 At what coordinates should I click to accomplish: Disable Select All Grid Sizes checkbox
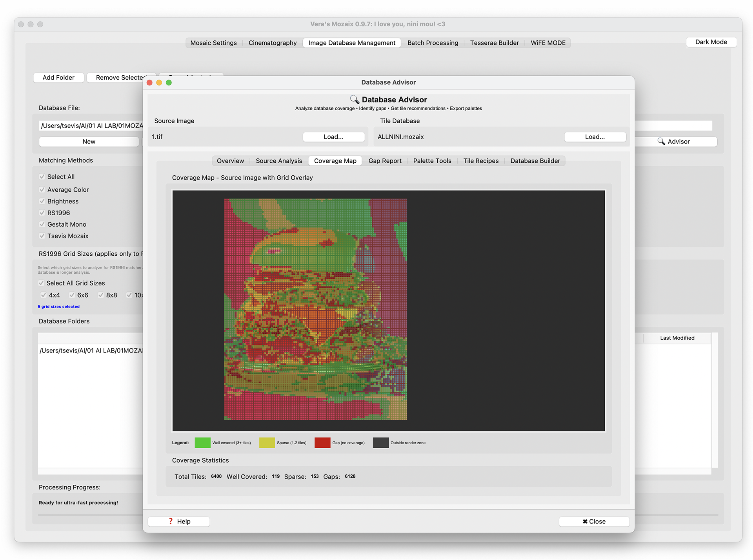coord(41,283)
